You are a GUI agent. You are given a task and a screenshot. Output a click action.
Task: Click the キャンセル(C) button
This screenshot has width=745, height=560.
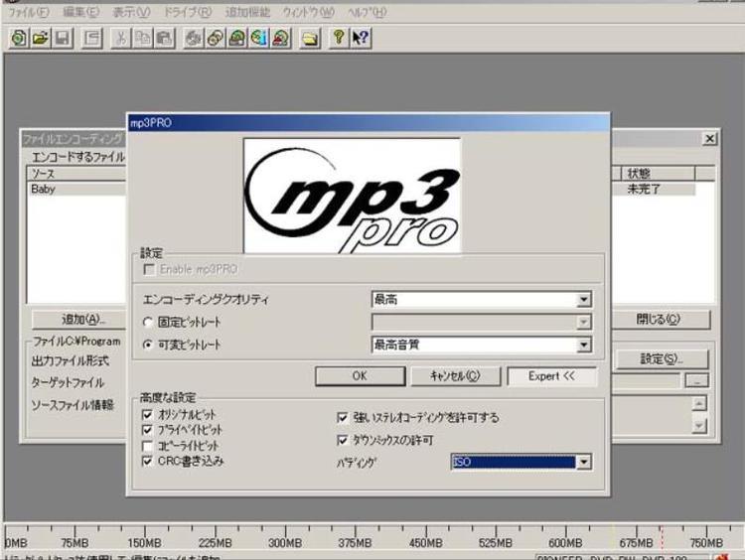click(x=455, y=376)
